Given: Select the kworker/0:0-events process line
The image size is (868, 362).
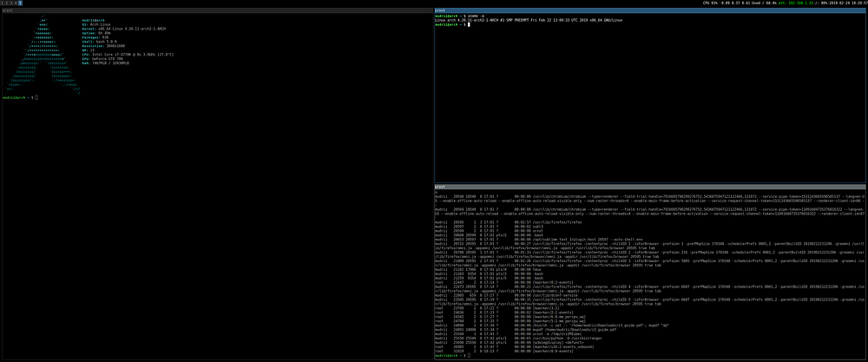Looking at the screenshot, I should point(503,352).
